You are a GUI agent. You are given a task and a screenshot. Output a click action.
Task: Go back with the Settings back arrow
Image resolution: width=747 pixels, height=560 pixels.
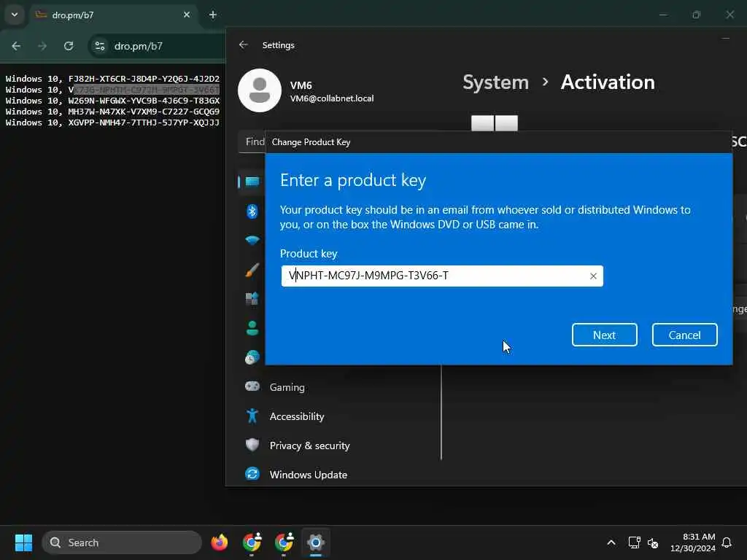244,44
